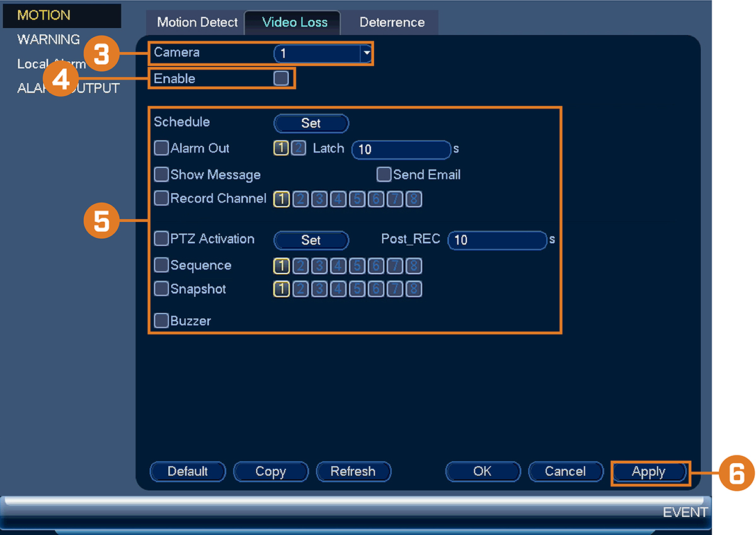This screenshot has width=756, height=535.
Task: Enable the Send Email option
Action: pyautogui.click(x=384, y=175)
